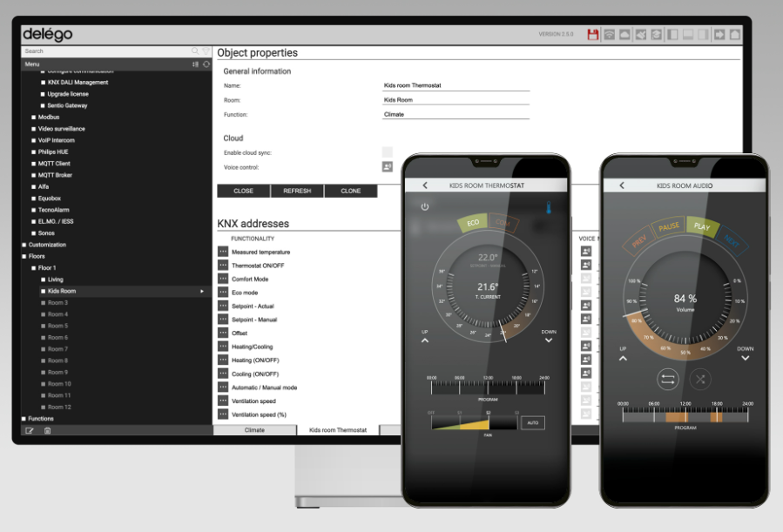The width and height of the screenshot is (783, 532).
Task: Click the trash icon at sidebar bottom
Action: point(48,430)
